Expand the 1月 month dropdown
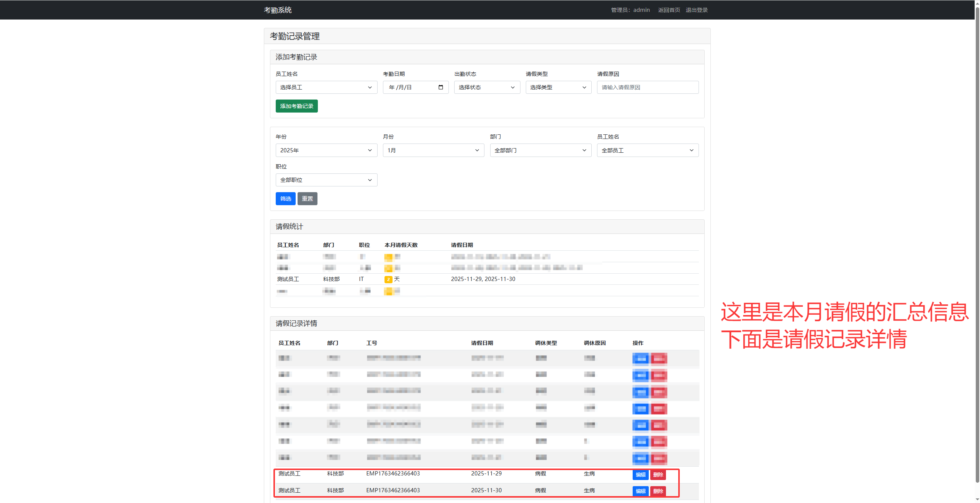 click(433, 150)
